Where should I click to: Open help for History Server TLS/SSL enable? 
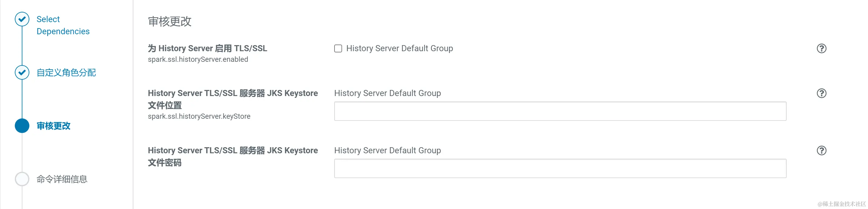tap(821, 49)
